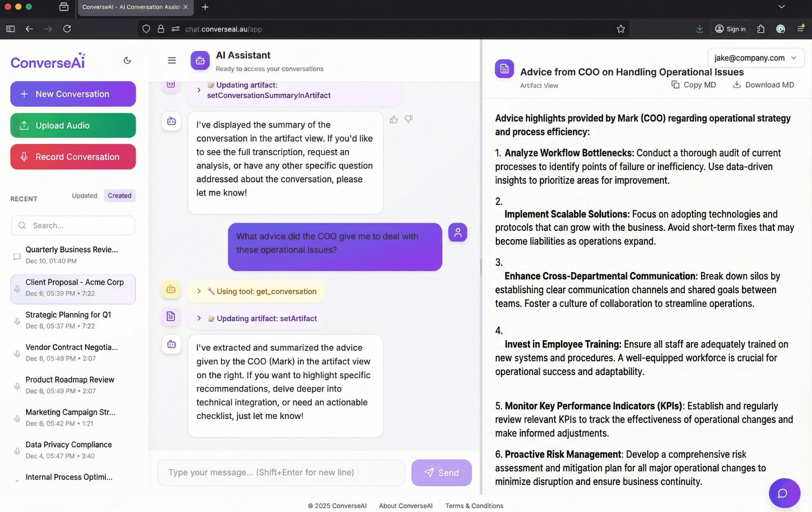Give thumbs down on the summary message

point(408,120)
